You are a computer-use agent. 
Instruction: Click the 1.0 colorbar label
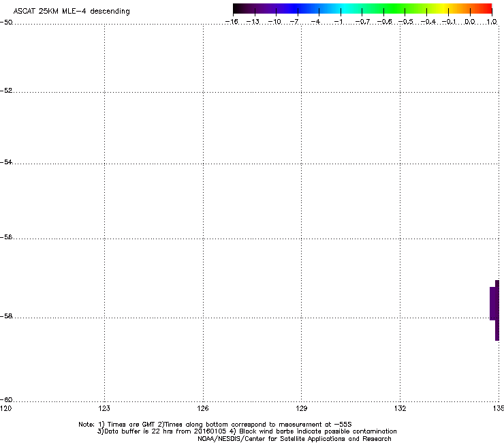coord(492,22)
